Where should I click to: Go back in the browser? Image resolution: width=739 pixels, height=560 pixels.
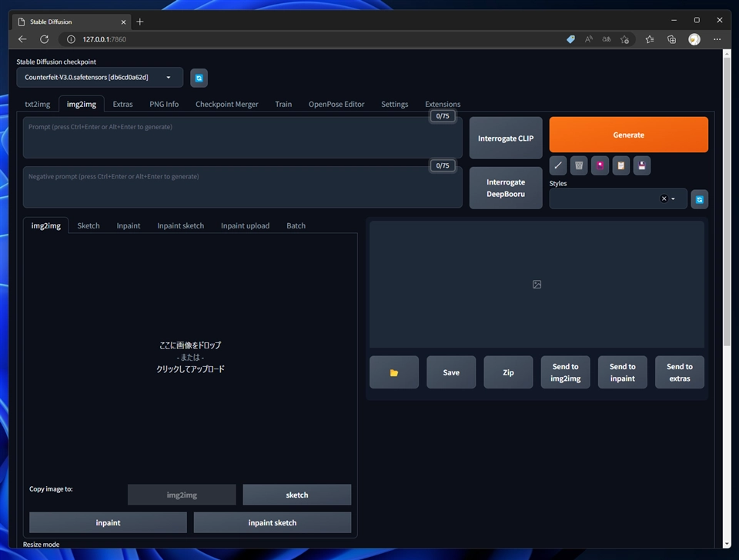tap(22, 39)
